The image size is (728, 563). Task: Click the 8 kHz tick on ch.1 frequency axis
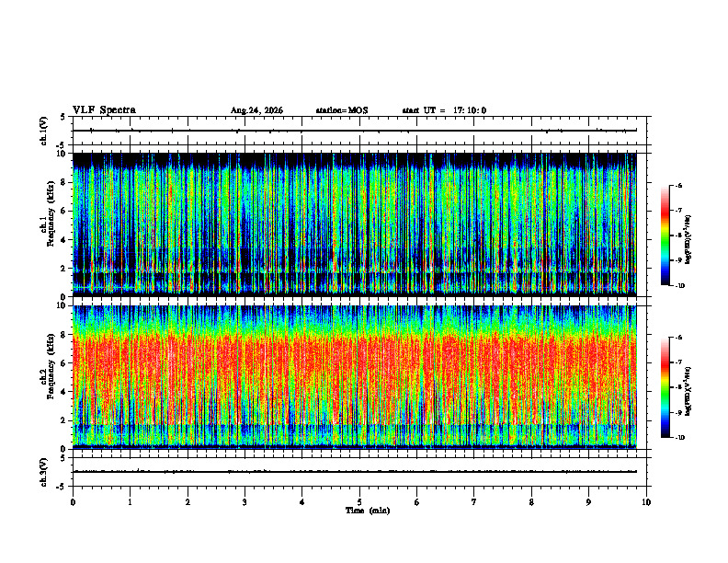click(x=66, y=182)
